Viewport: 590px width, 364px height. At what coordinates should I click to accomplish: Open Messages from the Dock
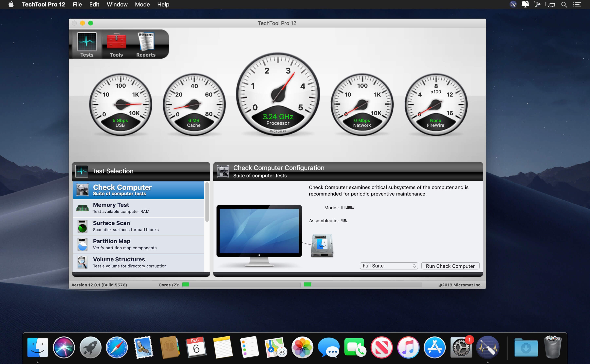click(x=329, y=347)
